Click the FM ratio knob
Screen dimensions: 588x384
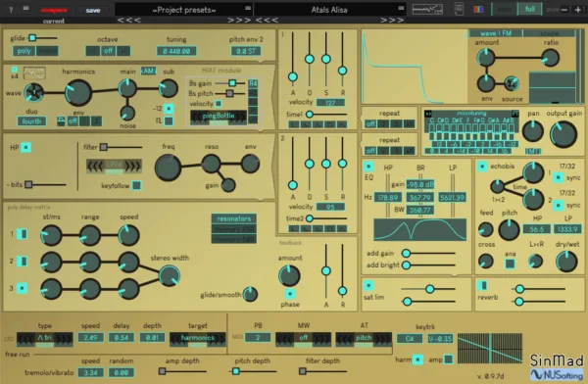(x=550, y=58)
